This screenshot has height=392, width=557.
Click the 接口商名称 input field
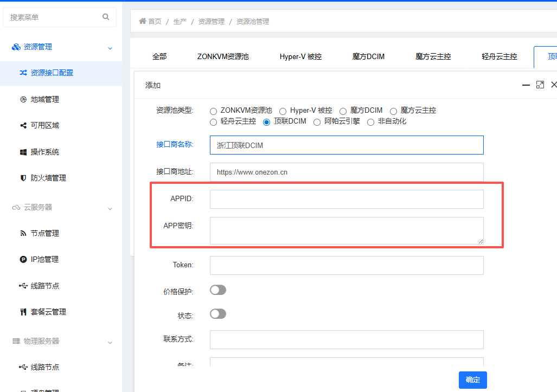coord(347,145)
